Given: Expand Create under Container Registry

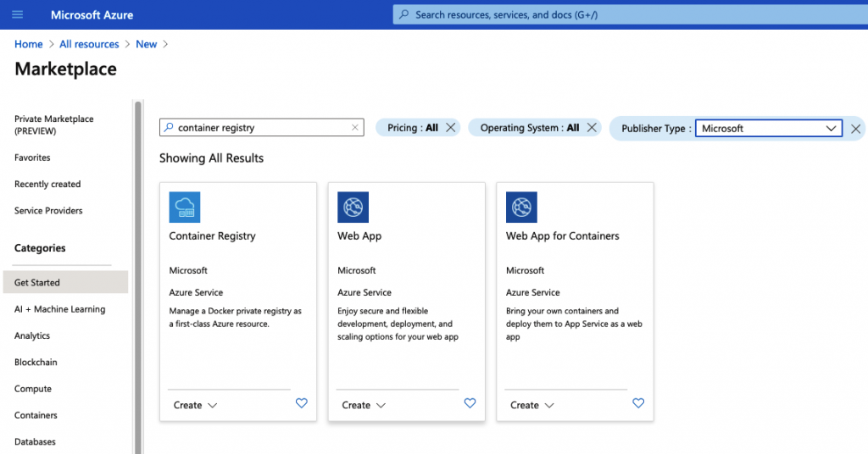Looking at the screenshot, I should 196,405.
